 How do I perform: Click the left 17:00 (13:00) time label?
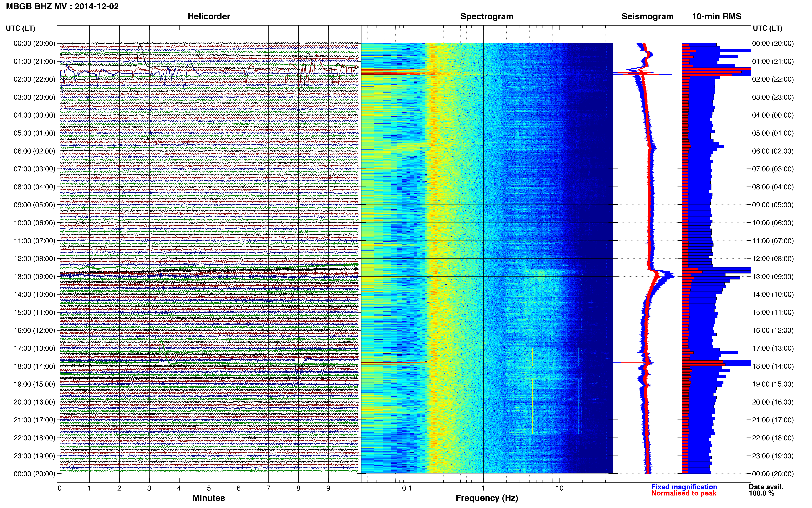pos(34,348)
